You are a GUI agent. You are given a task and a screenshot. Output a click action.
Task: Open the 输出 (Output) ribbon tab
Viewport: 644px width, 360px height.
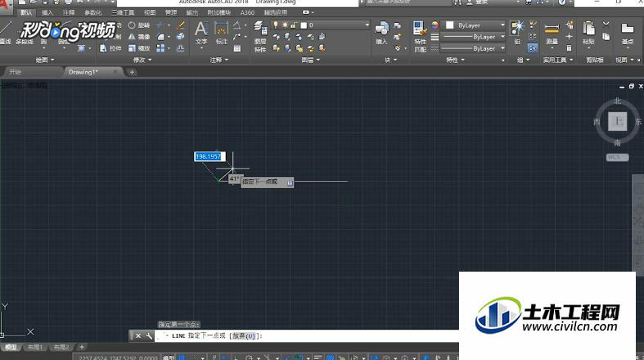pyautogui.click(x=191, y=13)
